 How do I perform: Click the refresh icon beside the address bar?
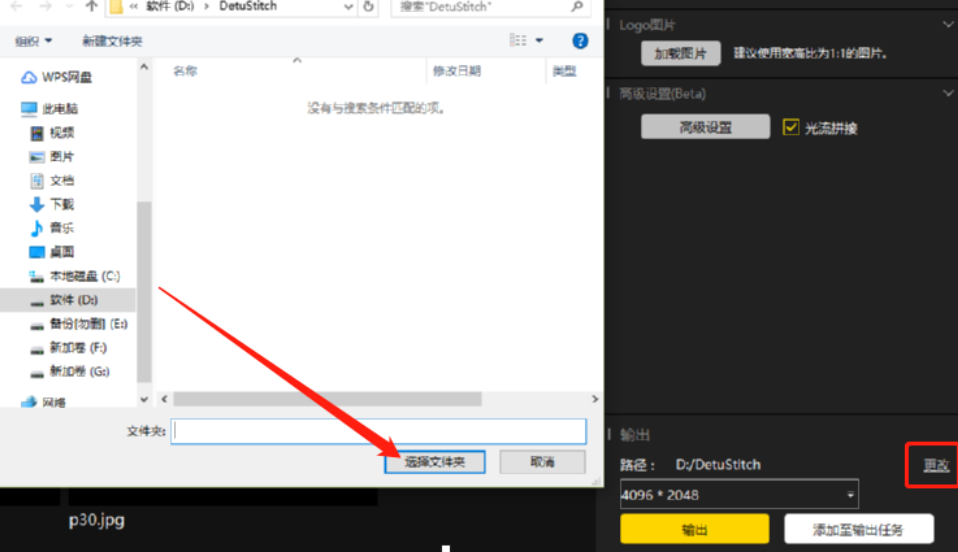click(368, 6)
